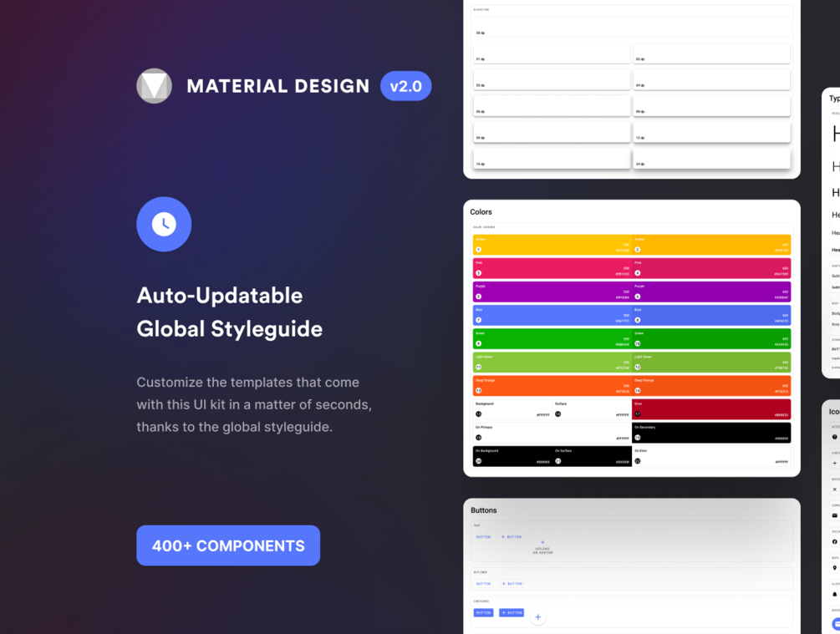Click the Upload an Avatar label
This screenshot has width=840, height=634.
(x=542, y=550)
